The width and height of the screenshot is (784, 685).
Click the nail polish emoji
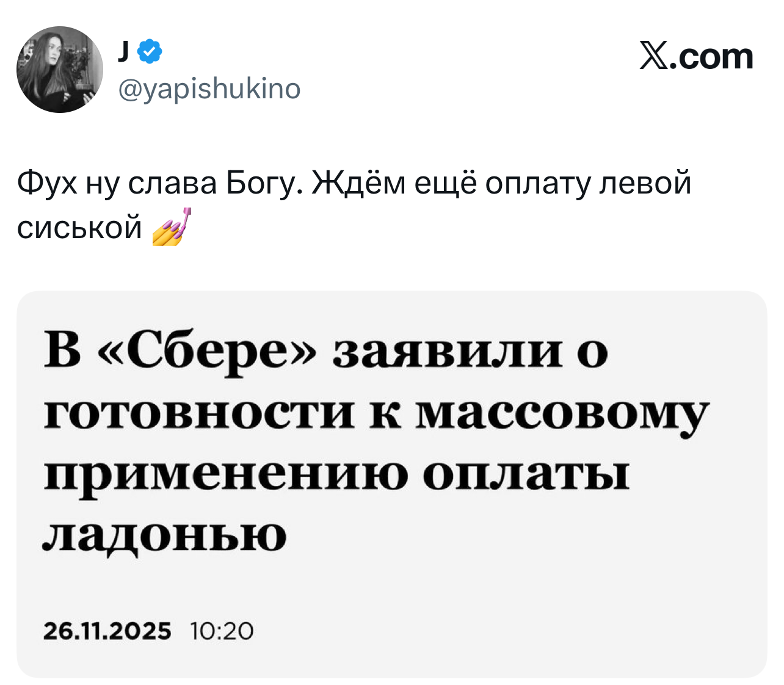171,227
